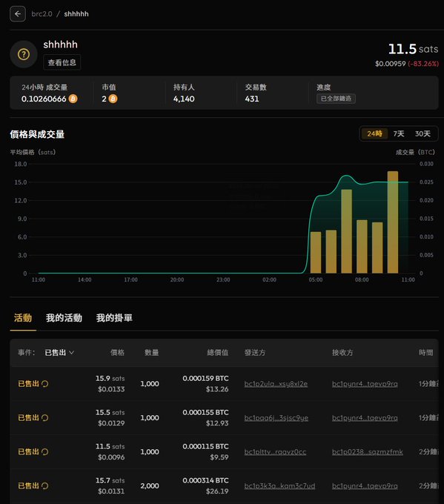Click the transactions count 431
The image size is (444, 504).
(252, 99)
